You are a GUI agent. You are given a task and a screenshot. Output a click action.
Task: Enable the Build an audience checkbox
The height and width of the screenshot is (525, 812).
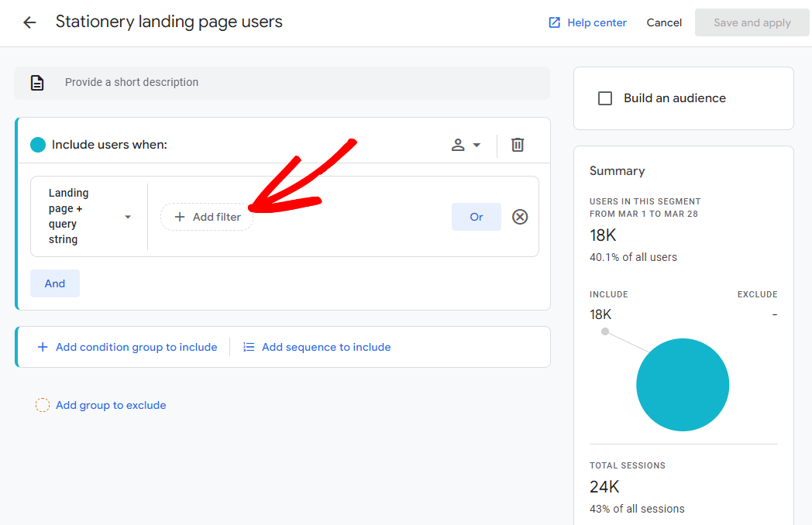click(605, 98)
